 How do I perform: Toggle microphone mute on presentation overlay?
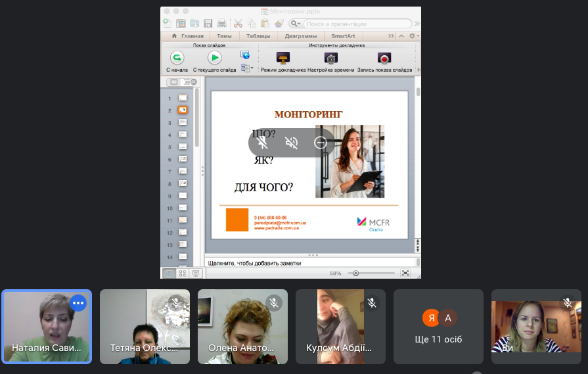(263, 143)
